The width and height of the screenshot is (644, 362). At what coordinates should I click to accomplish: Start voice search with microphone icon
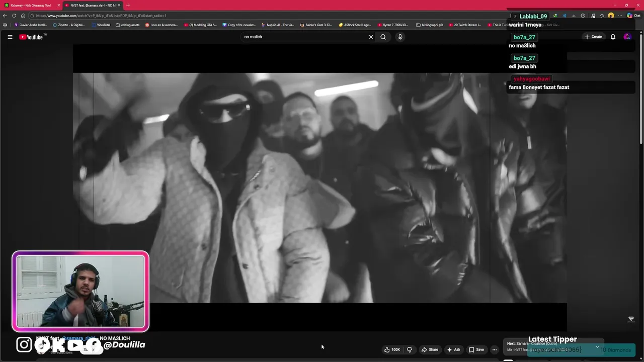point(400,37)
